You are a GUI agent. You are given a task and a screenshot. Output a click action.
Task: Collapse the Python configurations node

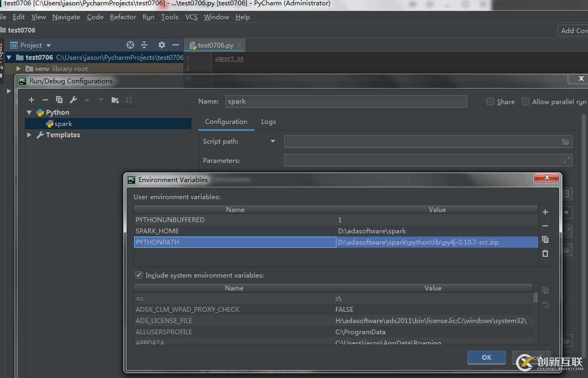point(29,113)
